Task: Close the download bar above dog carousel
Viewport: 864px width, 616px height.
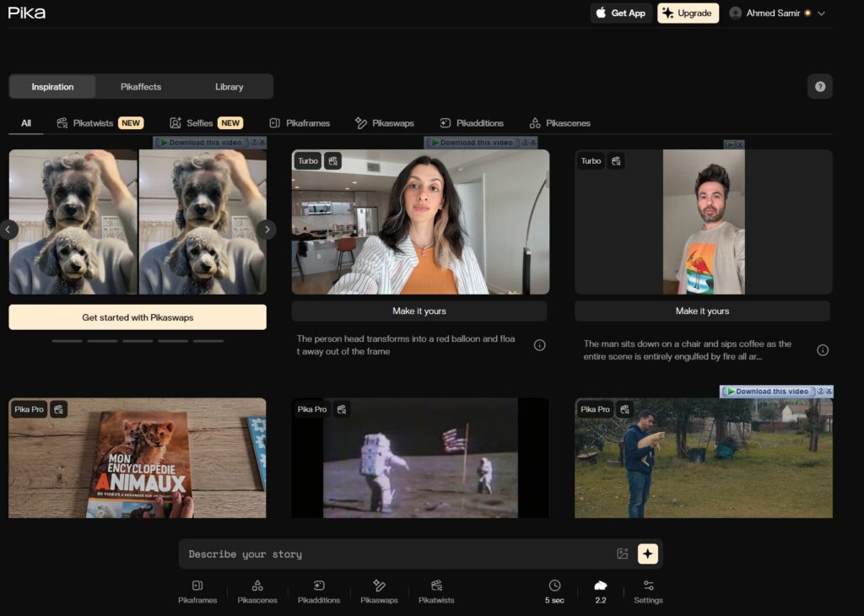Action: pos(262,142)
